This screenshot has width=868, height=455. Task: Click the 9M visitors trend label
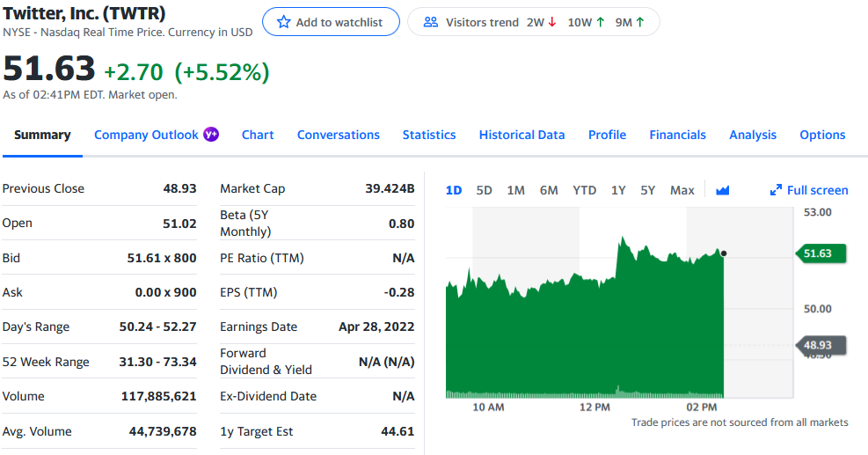point(624,22)
